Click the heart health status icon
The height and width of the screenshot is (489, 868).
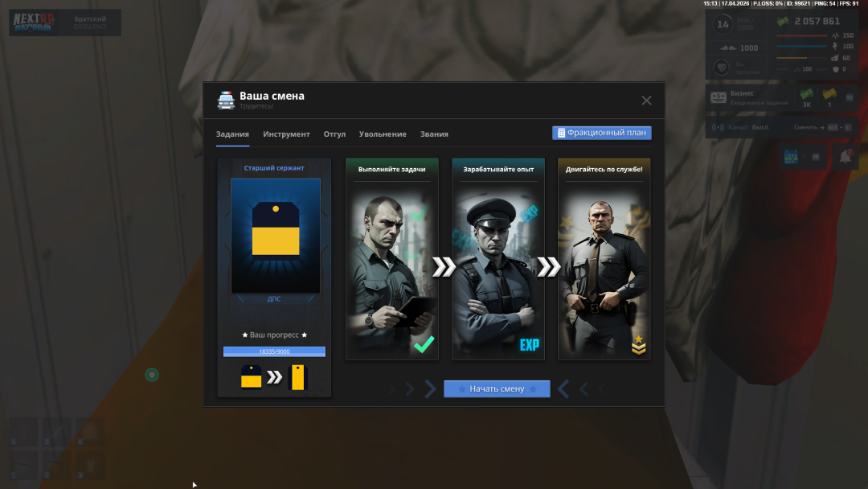coord(722,68)
